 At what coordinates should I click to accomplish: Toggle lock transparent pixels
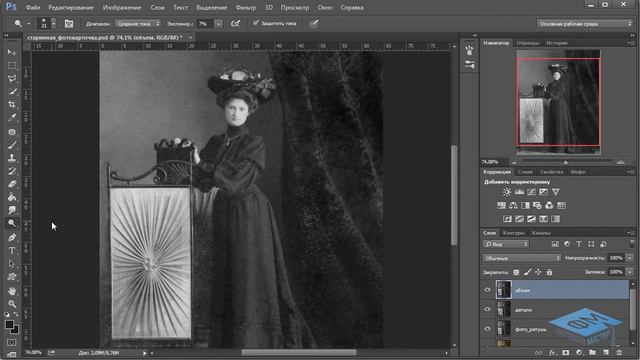[516, 272]
